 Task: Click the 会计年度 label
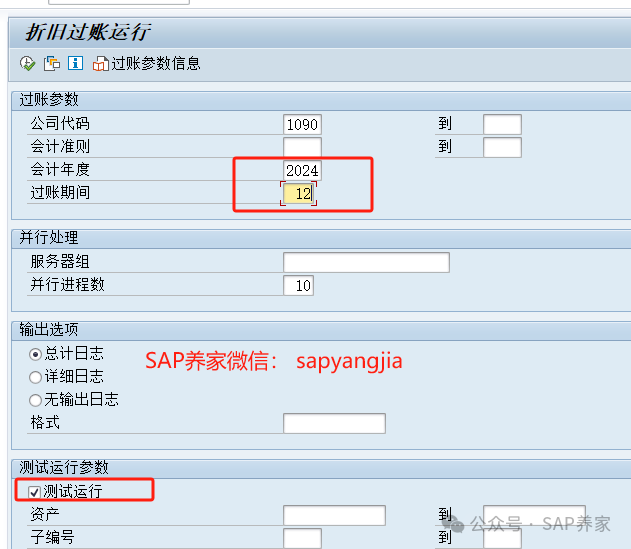pyautogui.click(x=60, y=169)
